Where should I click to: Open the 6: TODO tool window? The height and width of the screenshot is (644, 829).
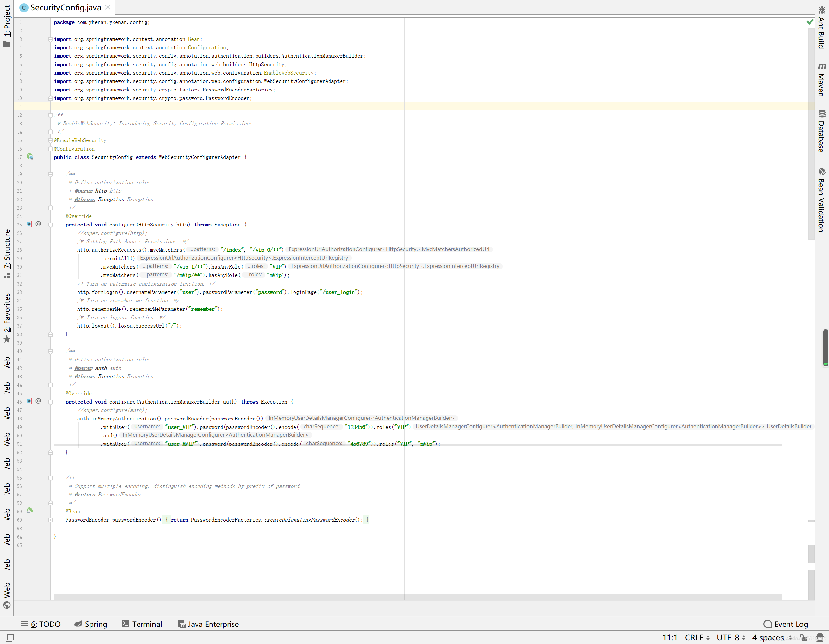[41, 624]
